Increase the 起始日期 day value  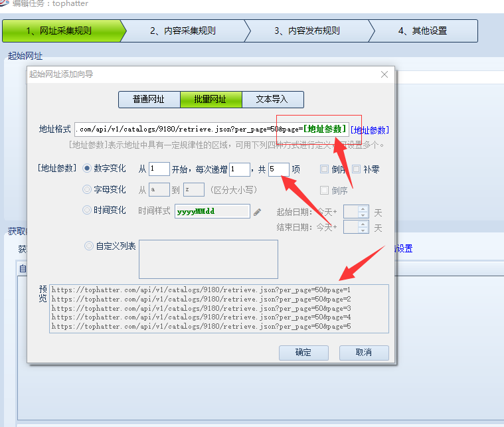363,209
